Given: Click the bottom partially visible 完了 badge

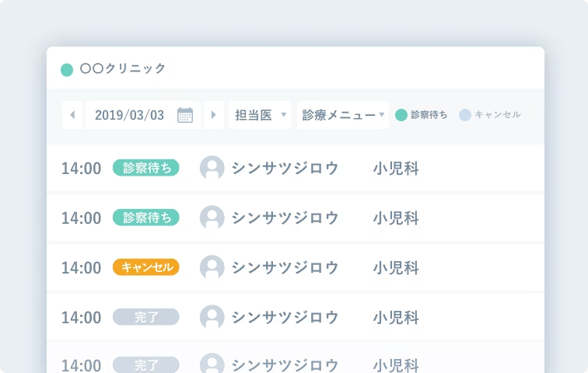Looking at the screenshot, I should click(x=146, y=364).
